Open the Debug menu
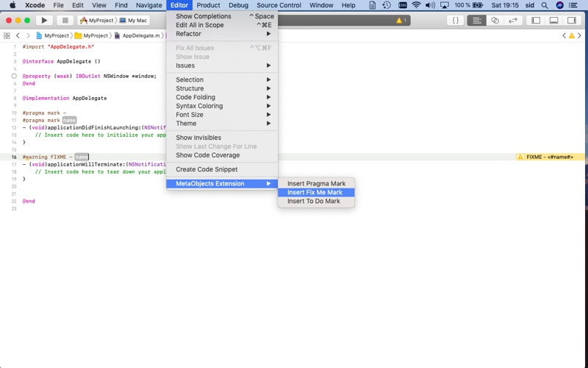Image resolution: width=588 pixels, height=368 pixels. pyautogui.click(x=238, y=5)
